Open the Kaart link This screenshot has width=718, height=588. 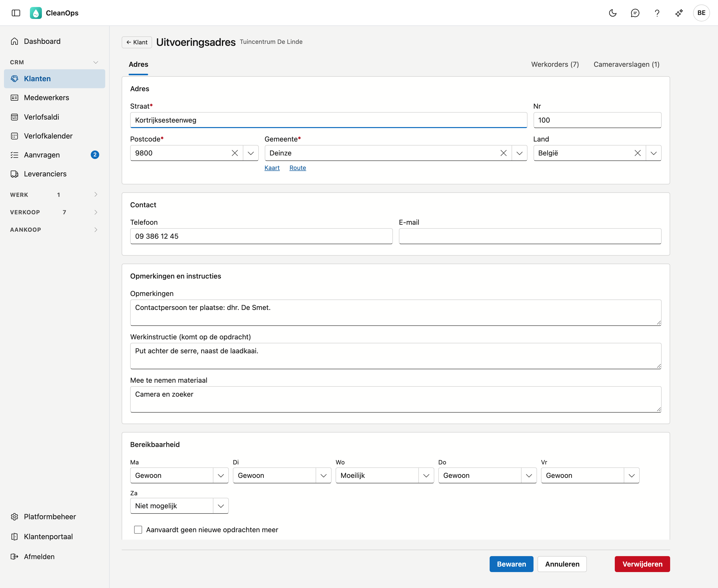pyautogui.click(x=272, y=168)
